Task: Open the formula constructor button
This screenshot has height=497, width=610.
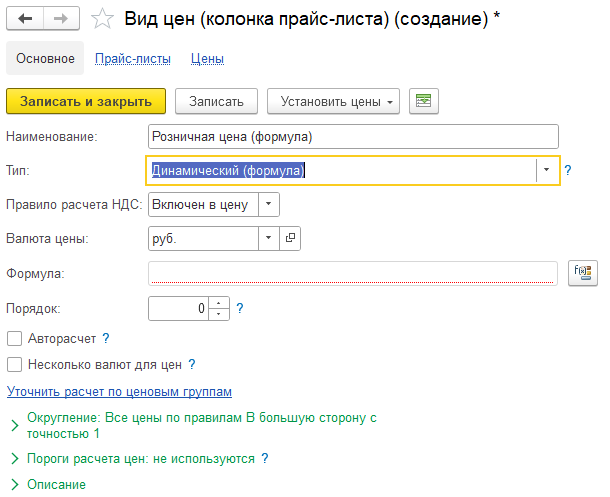Action: tap(581, 273)
